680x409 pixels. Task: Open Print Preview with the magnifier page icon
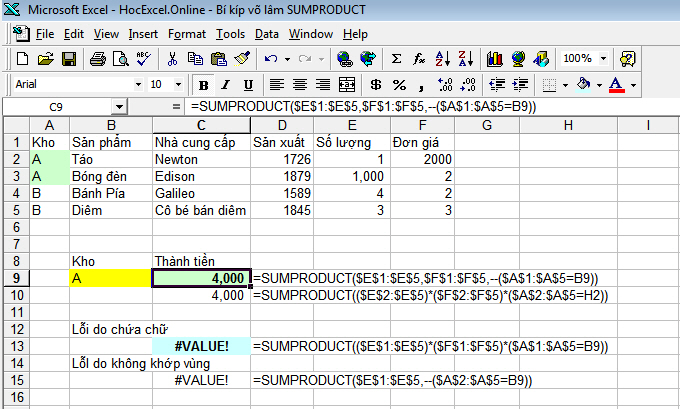pyautogui.click(x=121, y=59)
